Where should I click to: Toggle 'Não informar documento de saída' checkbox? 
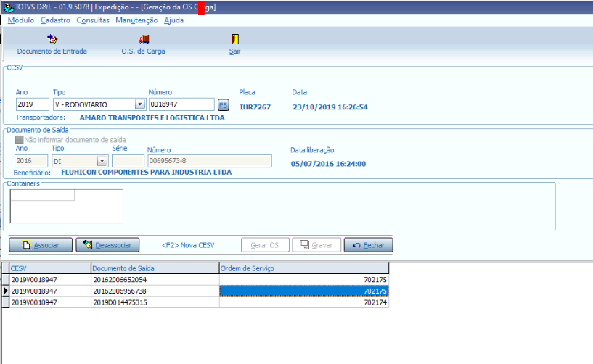(x=20, y=139)
